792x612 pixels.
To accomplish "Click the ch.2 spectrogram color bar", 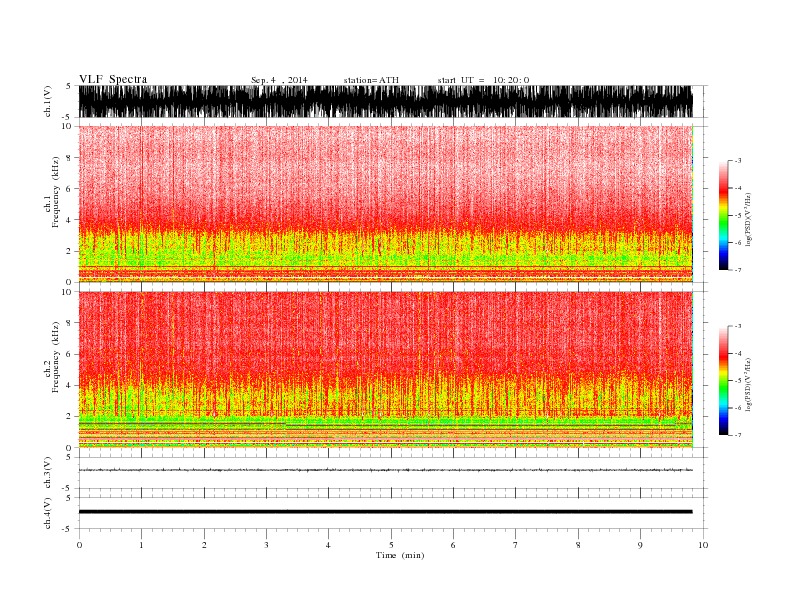I will (x=723, y=380).
